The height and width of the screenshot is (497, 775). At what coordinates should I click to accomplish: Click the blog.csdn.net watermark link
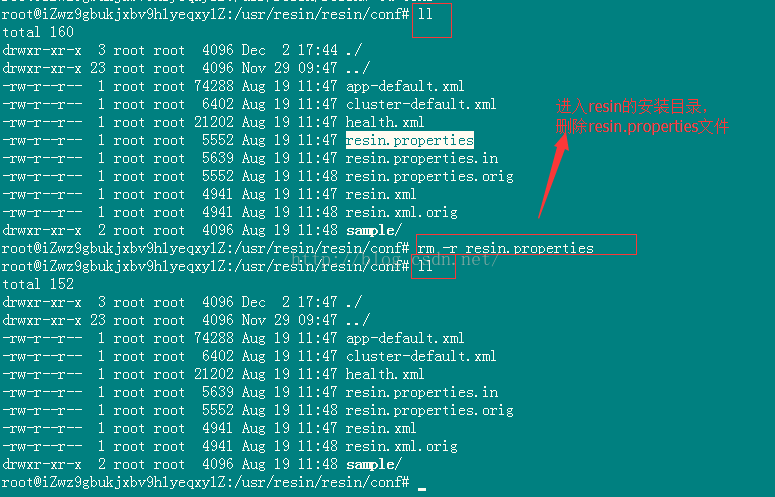pyautogui.click(x=394, y=258)
